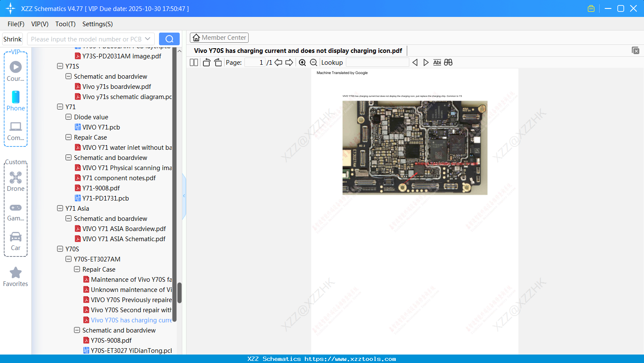Click the yellow VIP bag icon in title bar
644x363 pixels.
click(x=591, y=8)
